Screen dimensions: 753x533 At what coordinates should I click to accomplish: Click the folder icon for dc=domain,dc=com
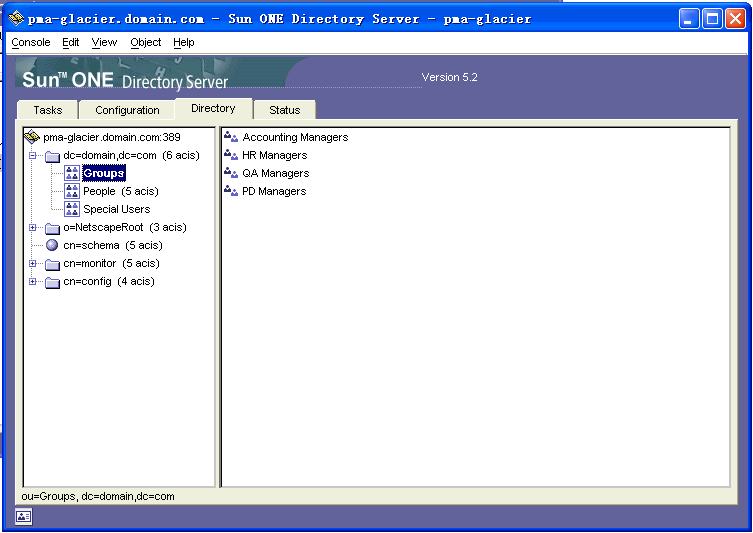52,156
